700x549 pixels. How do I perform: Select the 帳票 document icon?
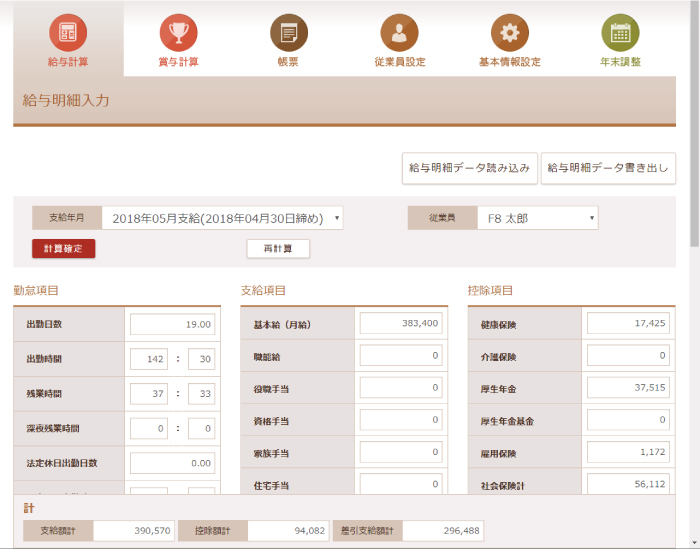pyautogui.click(x=288, y=33)
